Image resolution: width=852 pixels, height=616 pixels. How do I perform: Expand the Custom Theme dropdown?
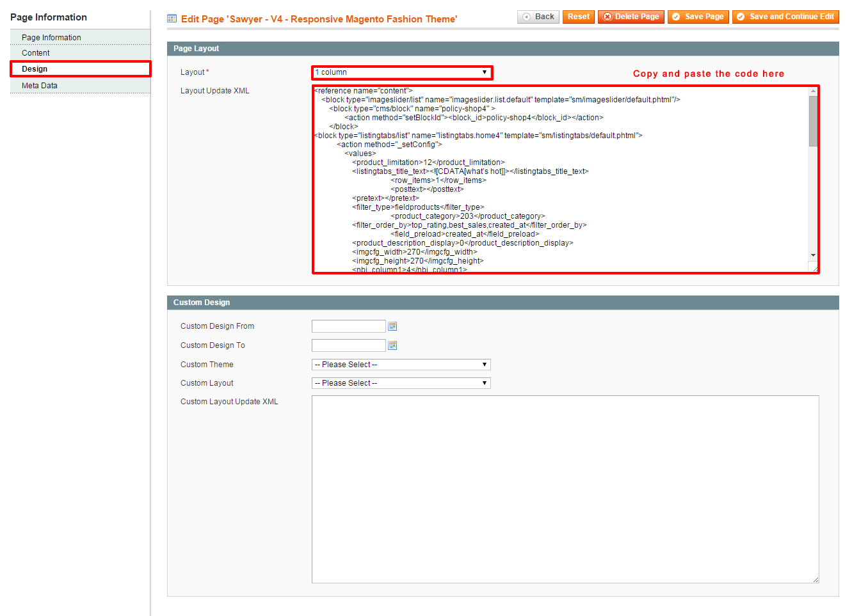point(401,365)
